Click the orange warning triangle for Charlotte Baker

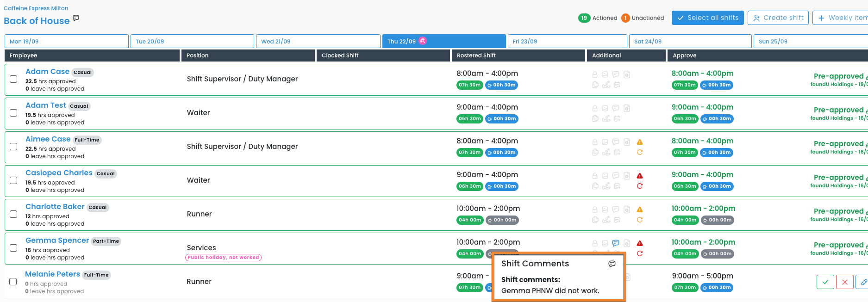(x=640, y=210)
